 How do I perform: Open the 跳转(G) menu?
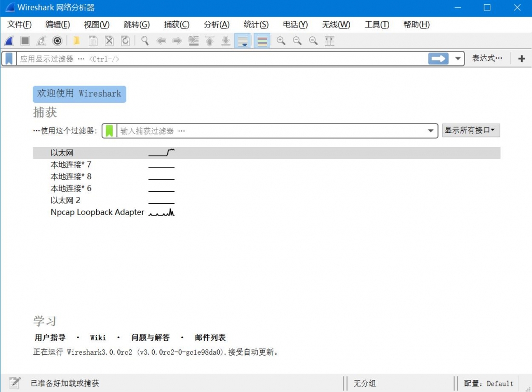pos(137,24)
